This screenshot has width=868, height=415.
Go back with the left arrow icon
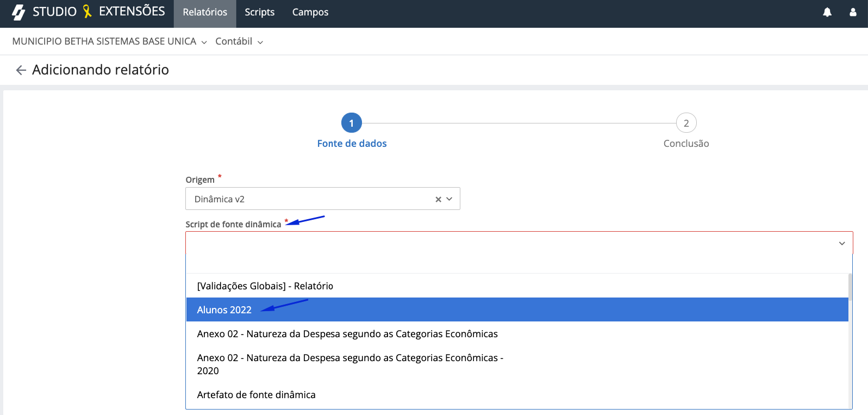21,70
